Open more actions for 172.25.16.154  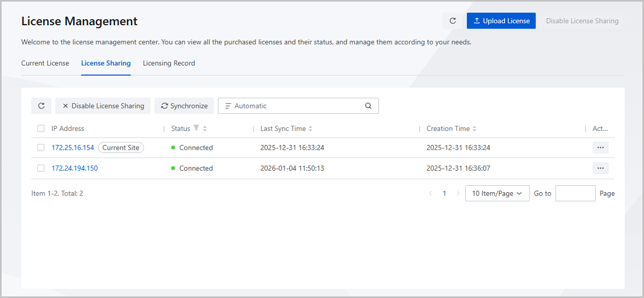600,148
